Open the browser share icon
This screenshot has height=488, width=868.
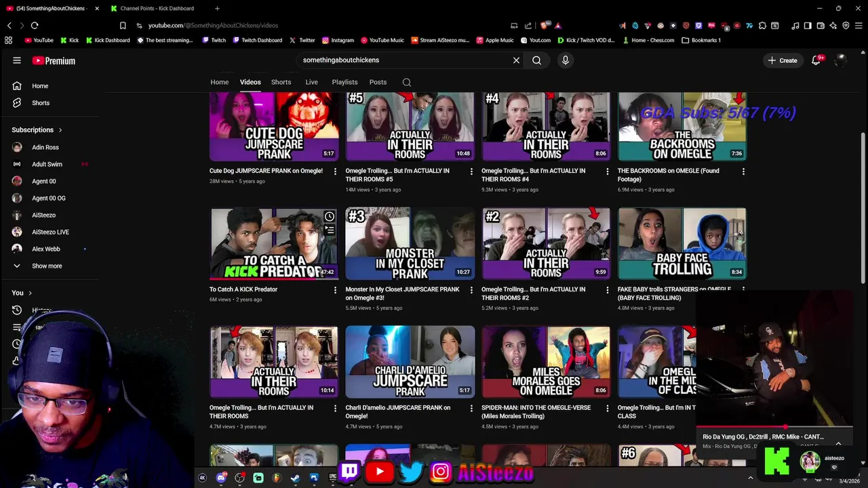tap(528, 25)
